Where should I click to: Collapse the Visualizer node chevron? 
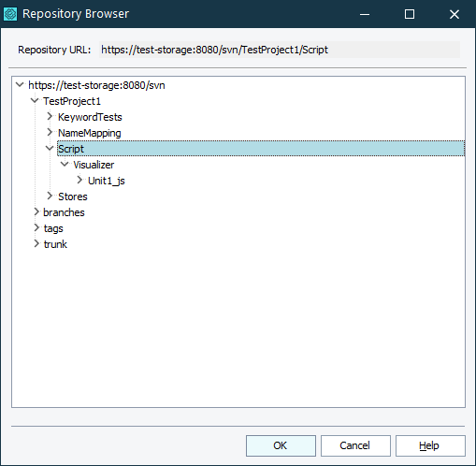pos(65,165)
